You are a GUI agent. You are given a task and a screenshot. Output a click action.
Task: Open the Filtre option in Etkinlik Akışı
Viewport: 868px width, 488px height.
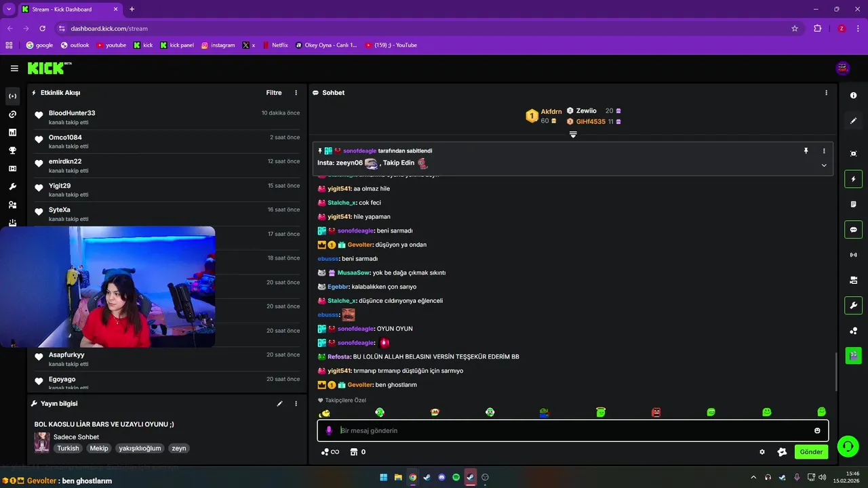point(274,93)
